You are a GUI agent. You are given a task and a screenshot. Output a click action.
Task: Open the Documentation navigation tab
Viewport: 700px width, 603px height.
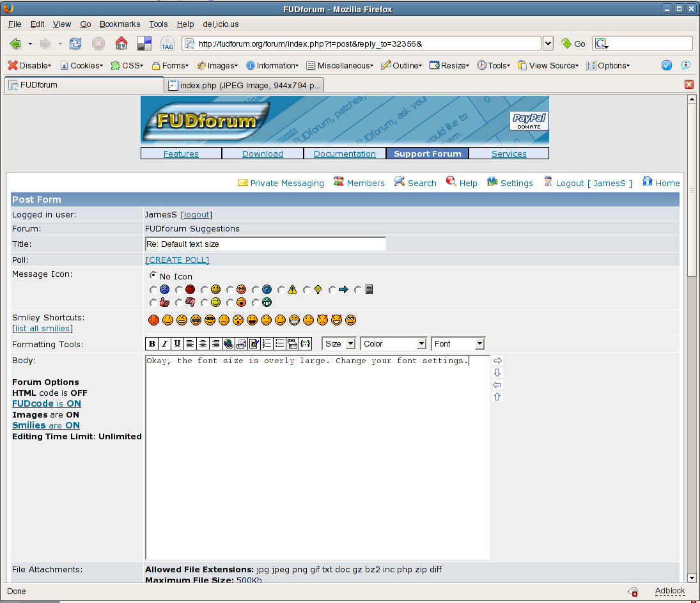point(345,153)
